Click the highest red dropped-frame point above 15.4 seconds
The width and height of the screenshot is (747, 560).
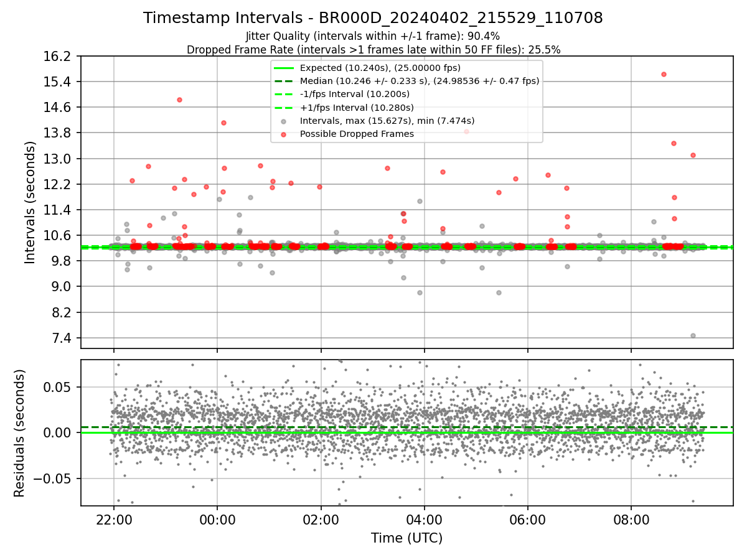pyautogui.click(x=664, y=74)
